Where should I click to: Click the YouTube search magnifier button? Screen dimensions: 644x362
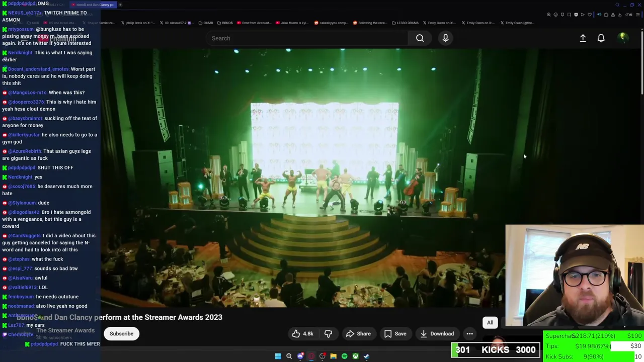click(420, 38)
